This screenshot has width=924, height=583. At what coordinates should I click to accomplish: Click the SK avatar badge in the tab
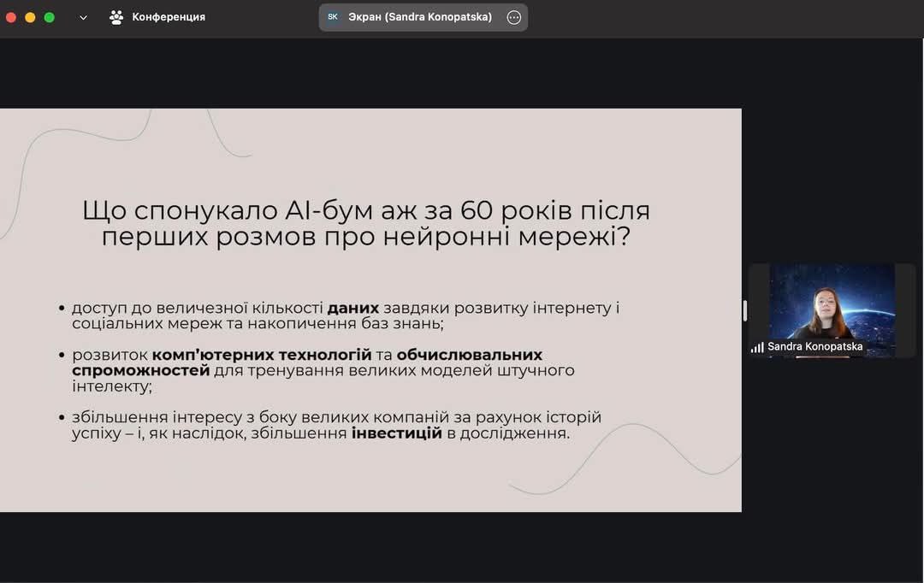point(333,17)
